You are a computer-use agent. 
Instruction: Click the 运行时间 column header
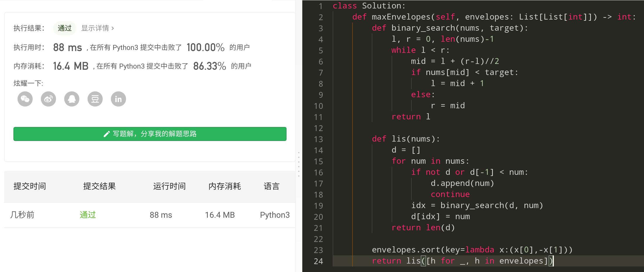point(170,186)
